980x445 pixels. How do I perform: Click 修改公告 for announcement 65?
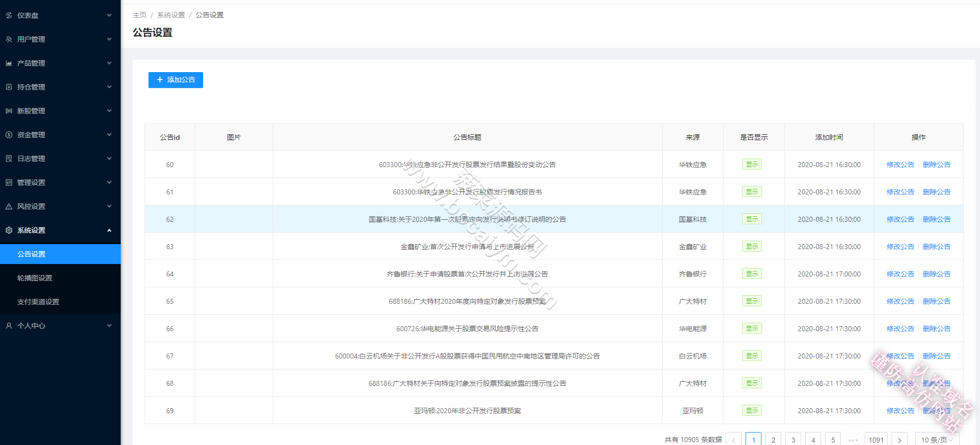click(x=901, y=301)
